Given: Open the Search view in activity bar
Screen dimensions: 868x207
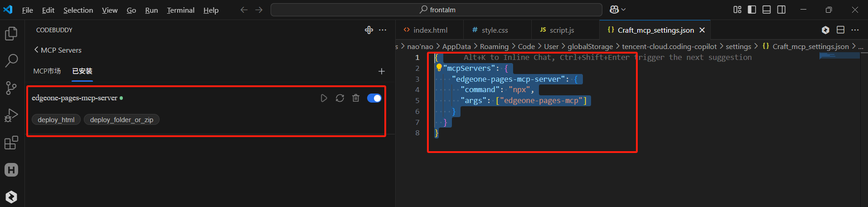Looking at the screenshot, I should (11, 60).
